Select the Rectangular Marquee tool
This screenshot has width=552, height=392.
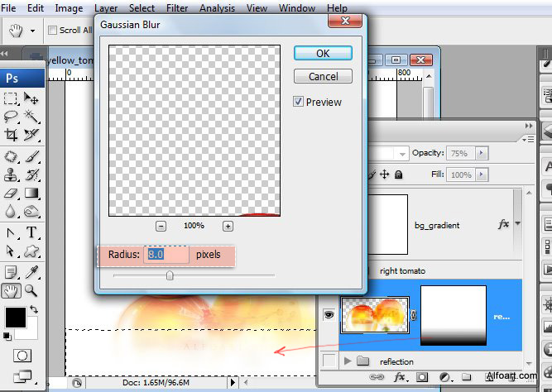[12, 98]
